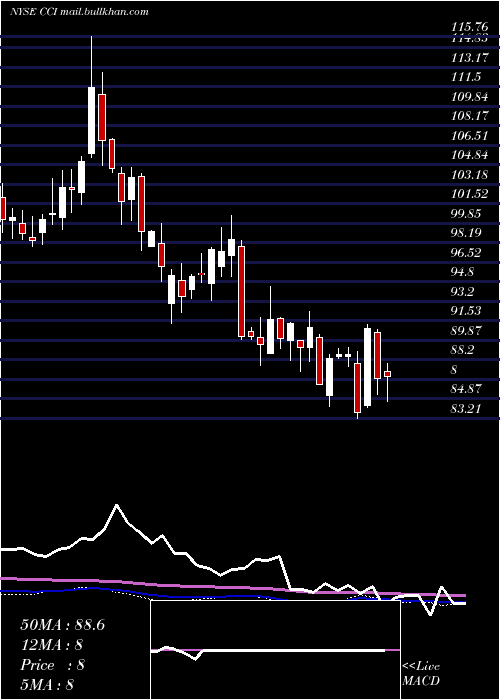The height and width of the screenshot is (700, 500).
Task: Click the 89.87 price level label
Action: pos(466,330)
